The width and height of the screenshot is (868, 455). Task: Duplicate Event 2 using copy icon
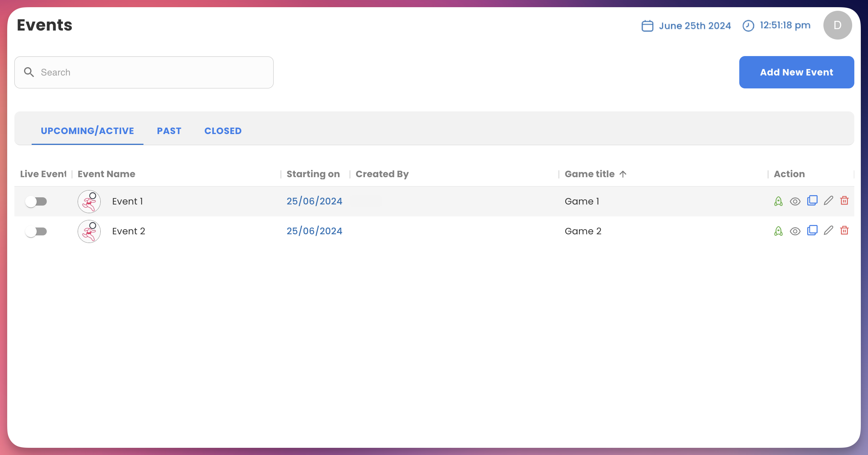(812, 230)
